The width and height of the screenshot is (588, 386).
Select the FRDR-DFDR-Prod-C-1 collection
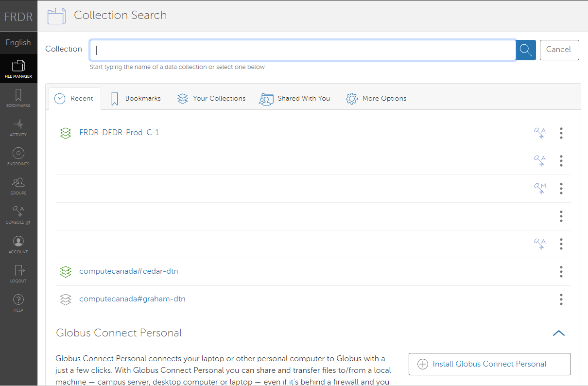tap(119, 132)
